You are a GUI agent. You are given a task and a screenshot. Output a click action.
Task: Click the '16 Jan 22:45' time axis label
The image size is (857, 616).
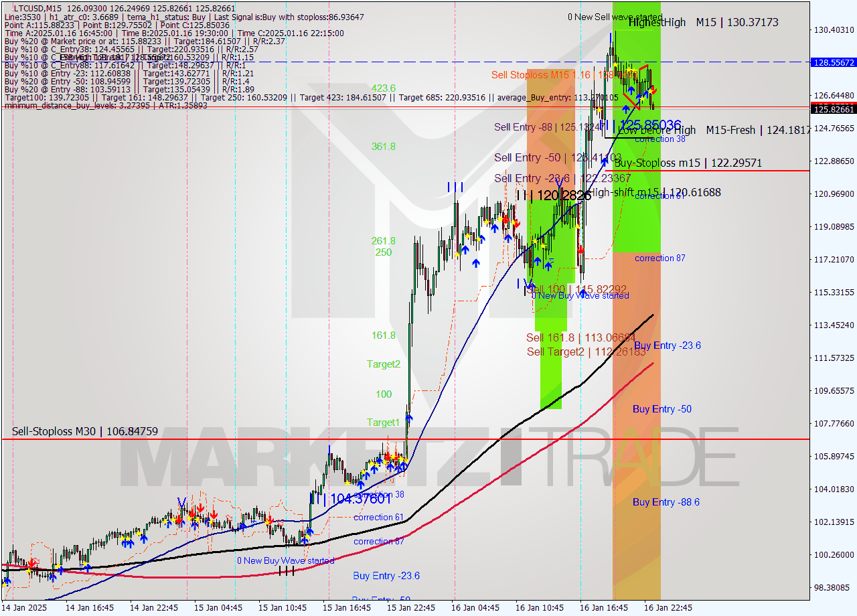[668, 608]
